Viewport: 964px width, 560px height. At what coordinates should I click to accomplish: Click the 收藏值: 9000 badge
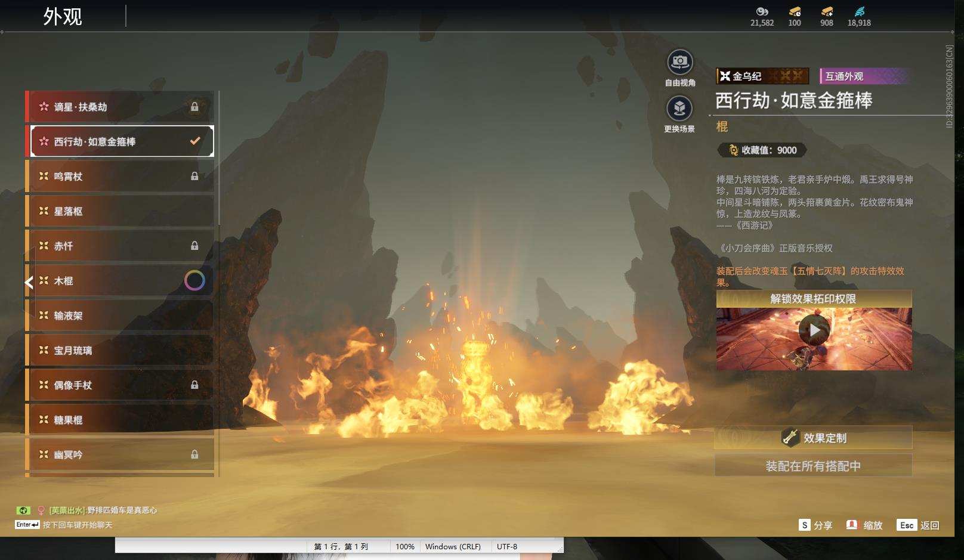762,150
